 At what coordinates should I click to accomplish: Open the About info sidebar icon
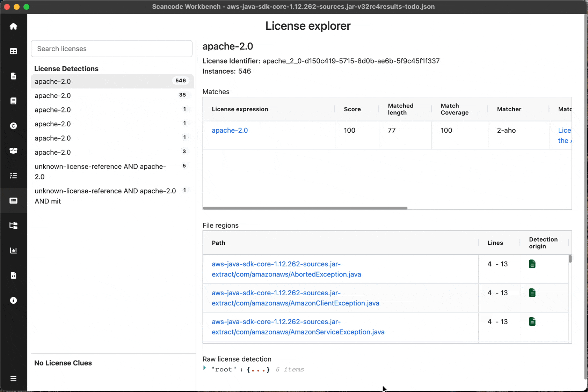click(x=13, y=300)
